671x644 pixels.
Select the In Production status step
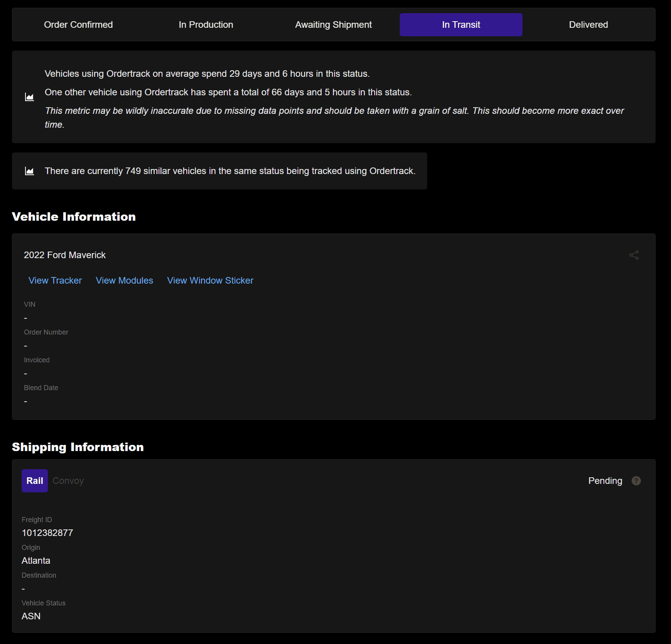pyautogui.click(x=206, y=25)
